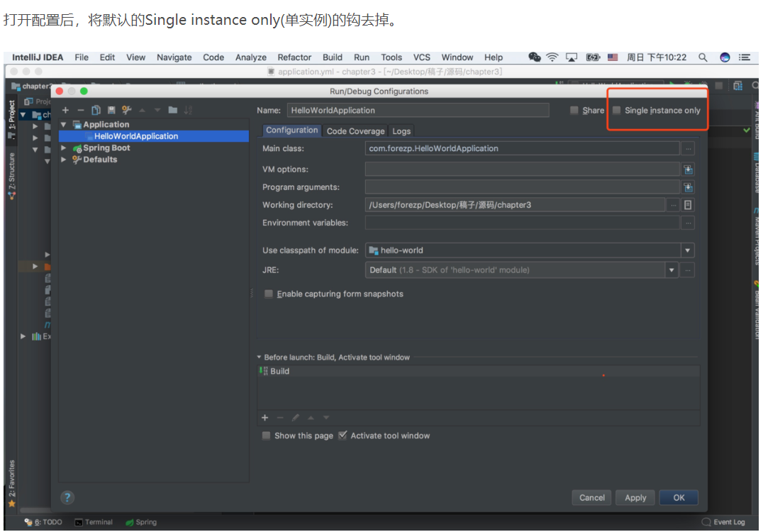
Task: Open the Navigate menu
Action: point(174,57)
